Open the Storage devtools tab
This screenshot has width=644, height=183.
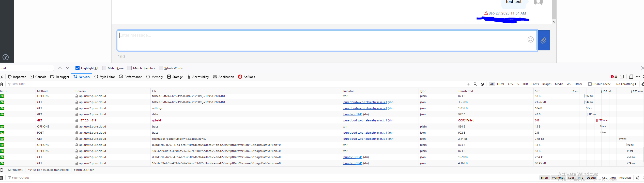(x=175, y=77)
